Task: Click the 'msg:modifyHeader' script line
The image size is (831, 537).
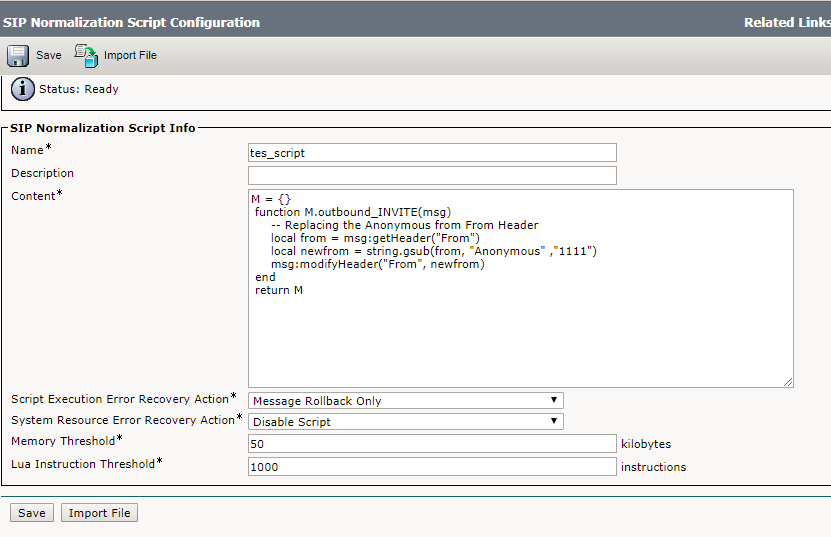Action: [378, 264]
